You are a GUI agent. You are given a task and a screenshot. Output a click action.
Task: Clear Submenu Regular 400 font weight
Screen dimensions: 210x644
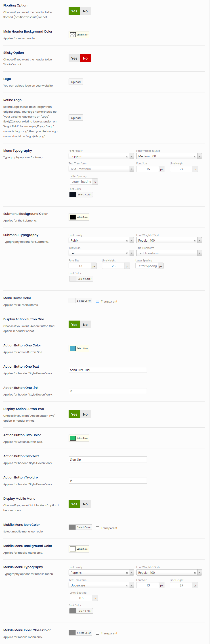click(195, 241)
